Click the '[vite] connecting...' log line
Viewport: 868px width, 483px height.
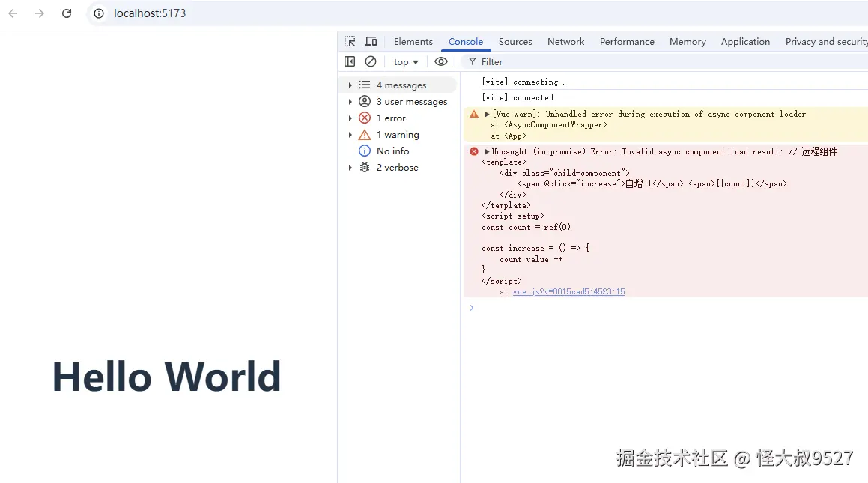(525, 82)
